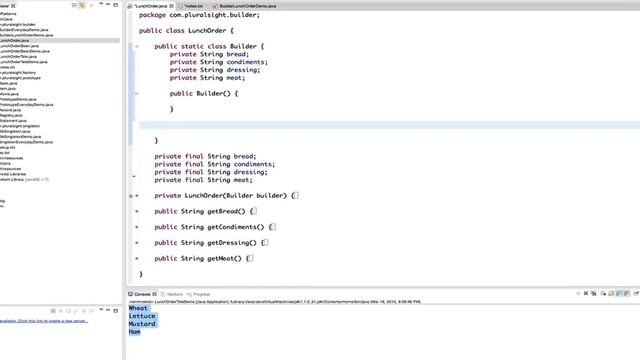Select the Console tab
Image resolution: width=640 pixels, height=360 pixels.
142,294
